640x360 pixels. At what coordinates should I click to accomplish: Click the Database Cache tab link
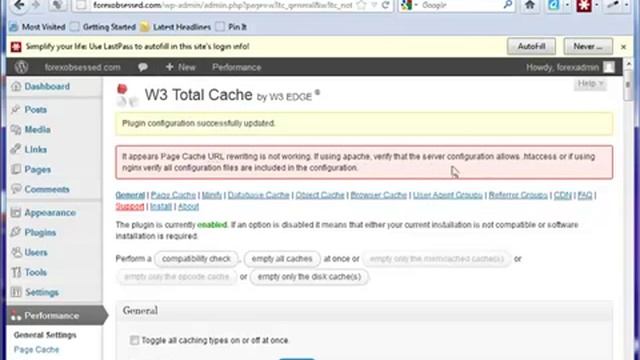coord(258,195)
